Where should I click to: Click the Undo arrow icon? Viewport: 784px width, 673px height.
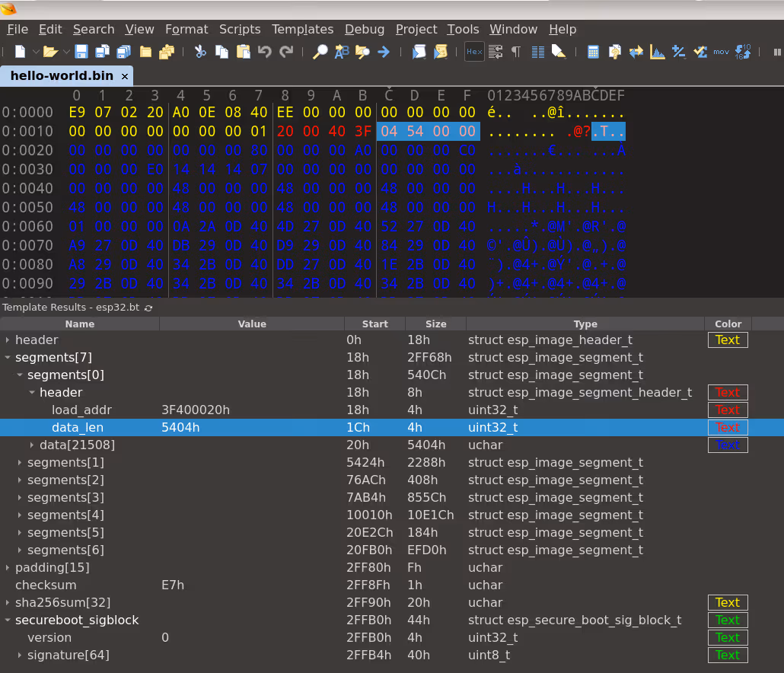(x=264, y=52)
